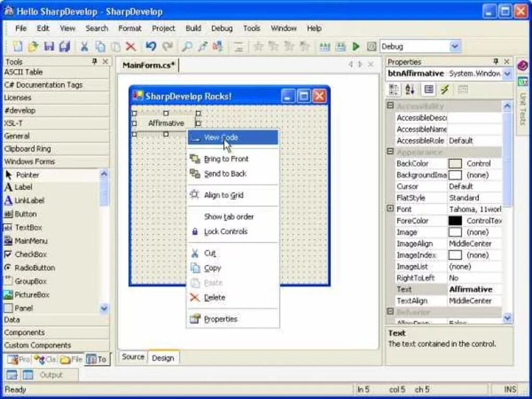Click the Save All icon on the toolbar
Viewport: 532px width, 399px height.
pos(64,46)
